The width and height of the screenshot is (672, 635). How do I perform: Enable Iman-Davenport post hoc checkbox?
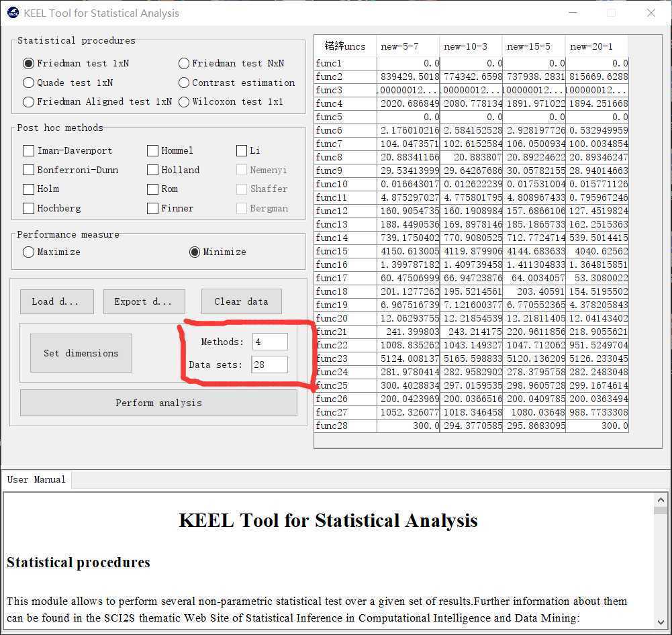pyautogui.click(x=28, y=150)
